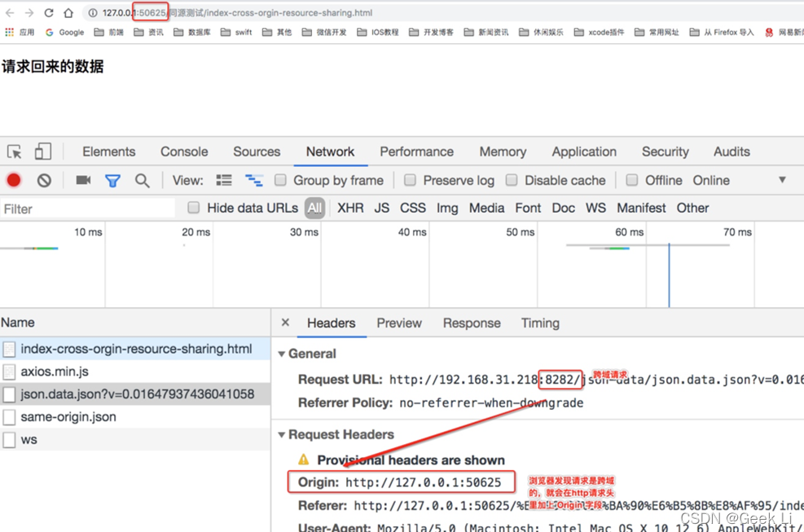Open the apps grid bookmark icon

[9, 33]
